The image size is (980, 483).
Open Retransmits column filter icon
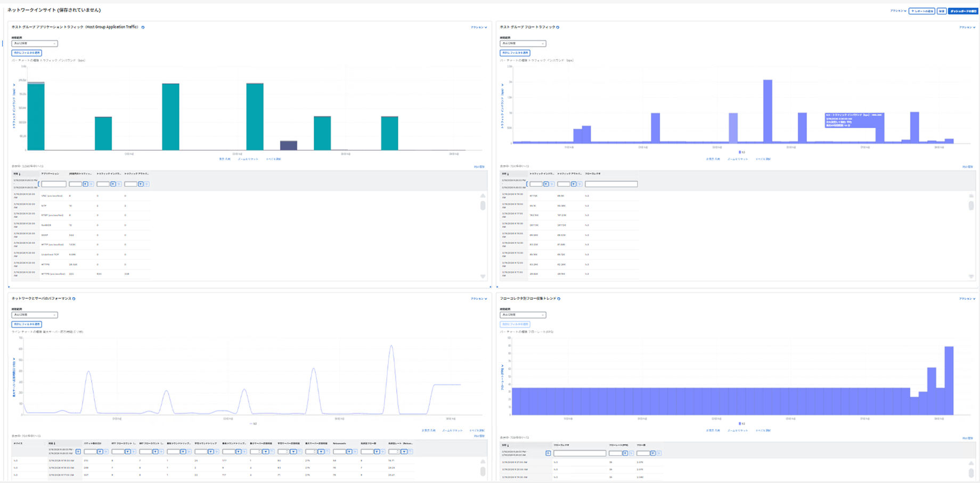coord(349,452)
